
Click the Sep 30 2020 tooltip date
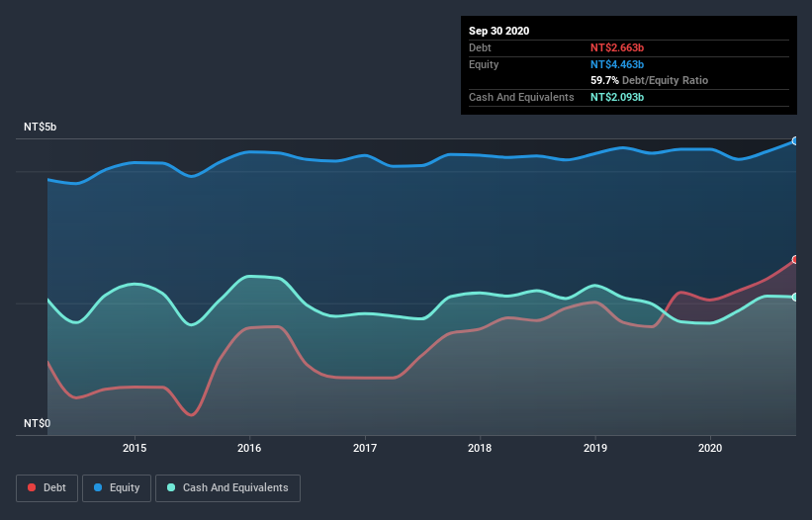(x=498, y=31)
